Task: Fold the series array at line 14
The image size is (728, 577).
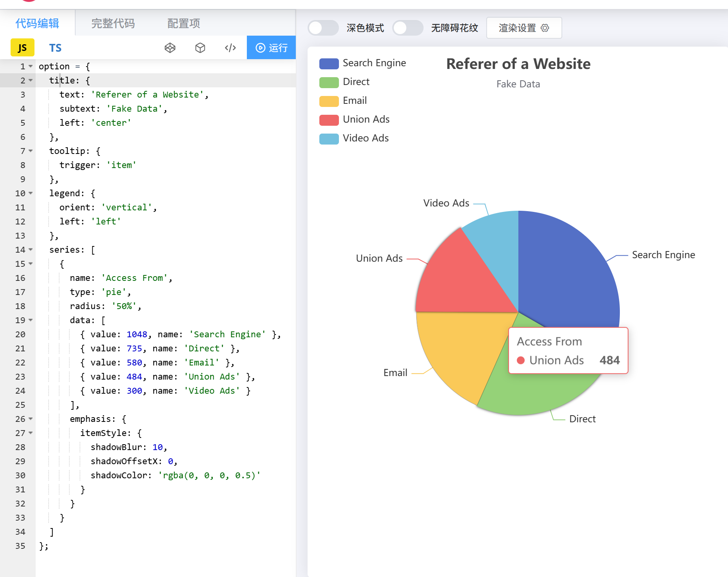Action: point(31,250)
